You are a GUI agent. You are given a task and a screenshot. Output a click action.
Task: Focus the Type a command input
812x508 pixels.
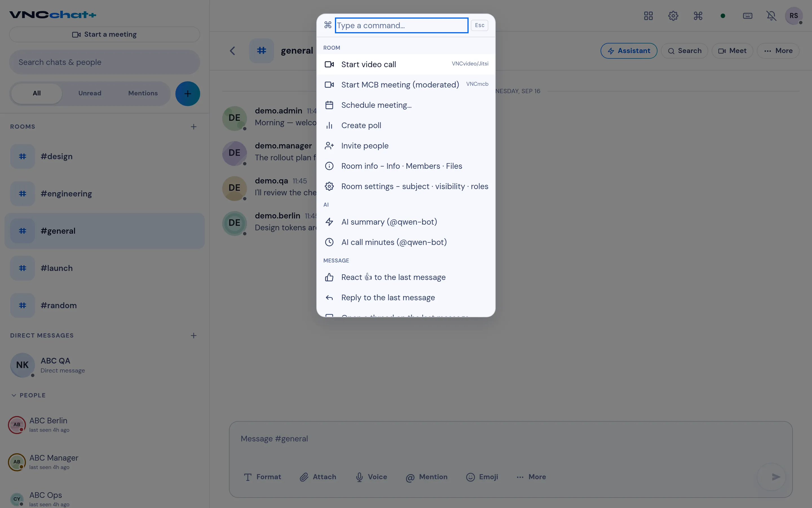401,25
